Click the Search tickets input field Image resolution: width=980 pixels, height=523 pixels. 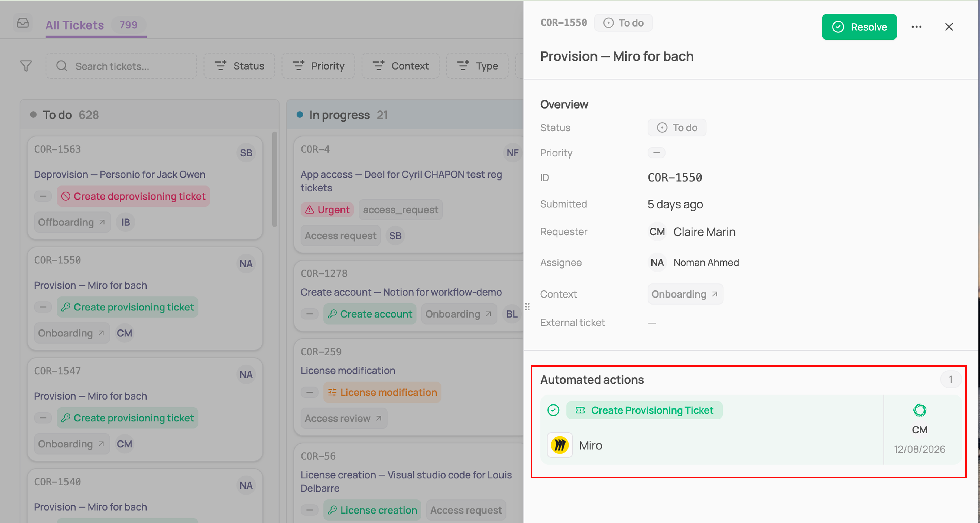pos(121,66)
